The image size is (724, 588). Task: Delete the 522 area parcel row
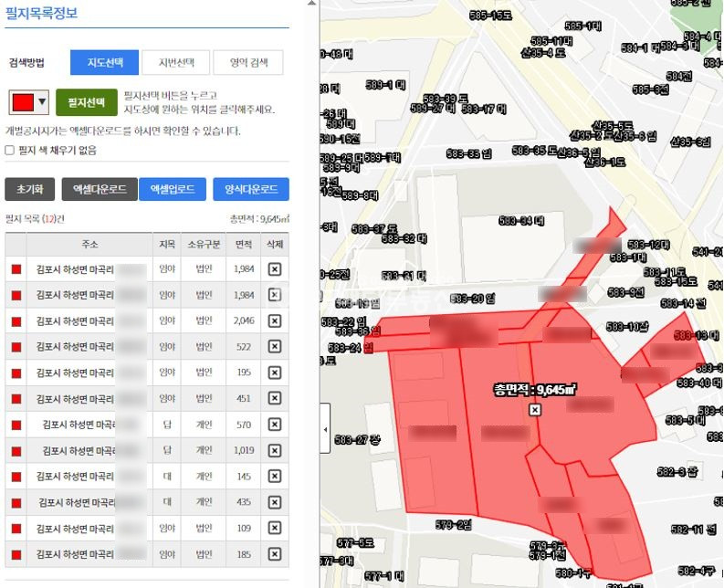(x=275, y=346)
